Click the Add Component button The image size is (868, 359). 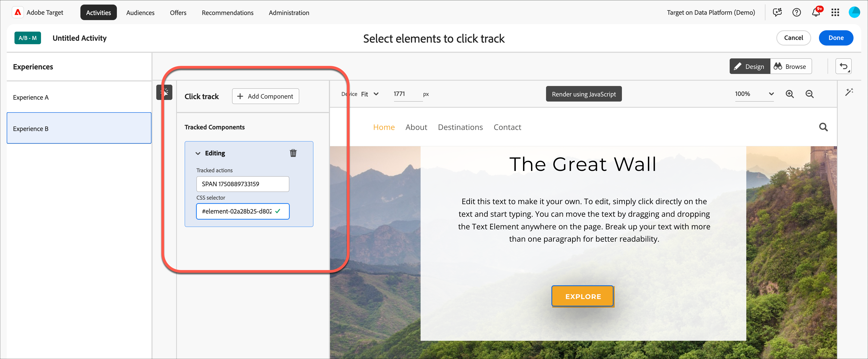pos(265,96)
